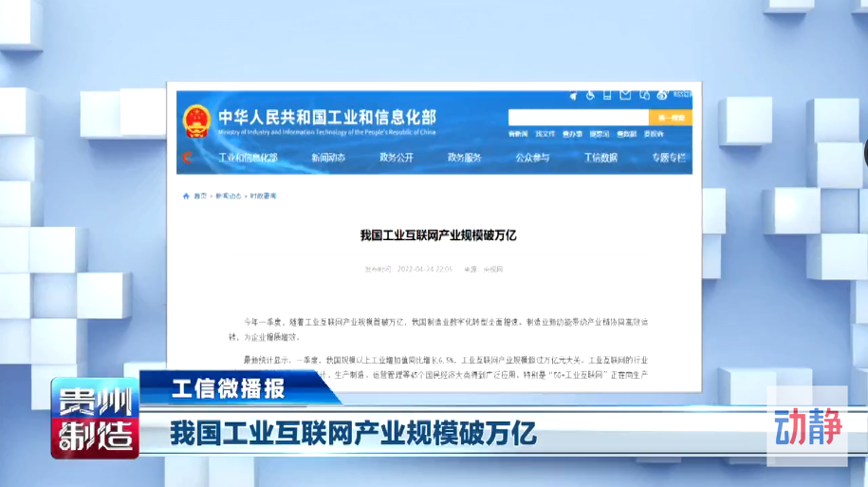868x487 pixels.
Task: Click the paper-plane icon in top header
Action: pos(573,95)
